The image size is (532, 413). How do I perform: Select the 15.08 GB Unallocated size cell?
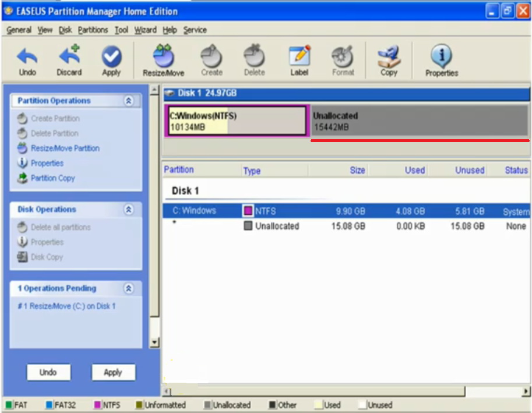click(348, 226)
